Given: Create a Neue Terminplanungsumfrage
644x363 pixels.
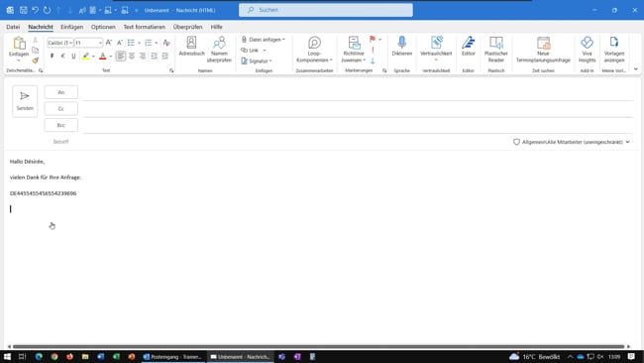Looking at the screenshot, I should [x=543, y=50].
